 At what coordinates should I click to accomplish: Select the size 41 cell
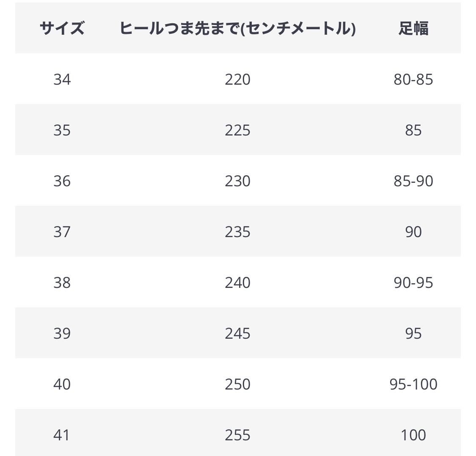pyautogui.click(x=62, y=435)
